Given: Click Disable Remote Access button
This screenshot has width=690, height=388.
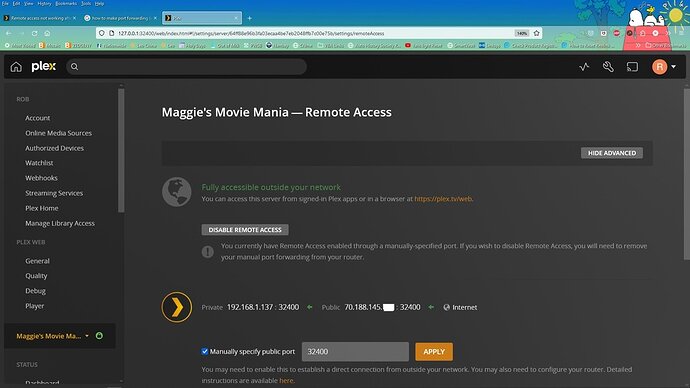Looking at the screenshot, I should point(245,230).
